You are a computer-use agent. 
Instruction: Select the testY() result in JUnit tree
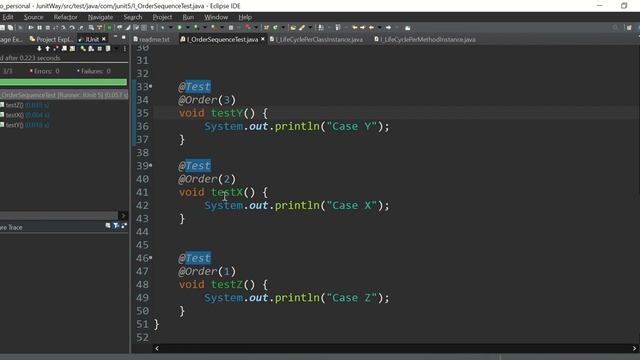click(24, 125)
